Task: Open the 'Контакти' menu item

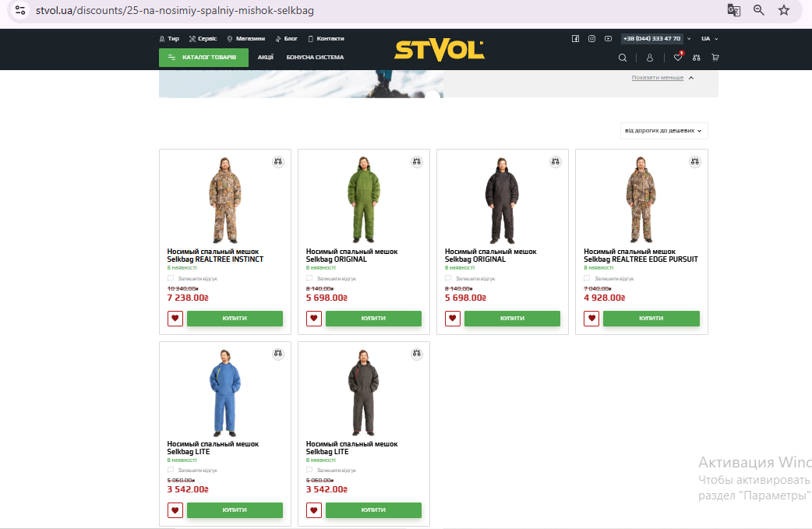Action: point(327,39)
